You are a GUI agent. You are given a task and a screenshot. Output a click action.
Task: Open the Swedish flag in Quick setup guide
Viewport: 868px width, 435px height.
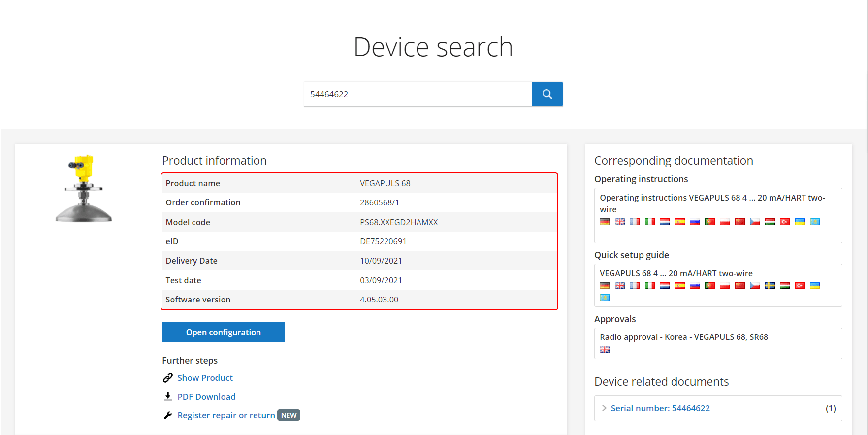pos(770,285)
